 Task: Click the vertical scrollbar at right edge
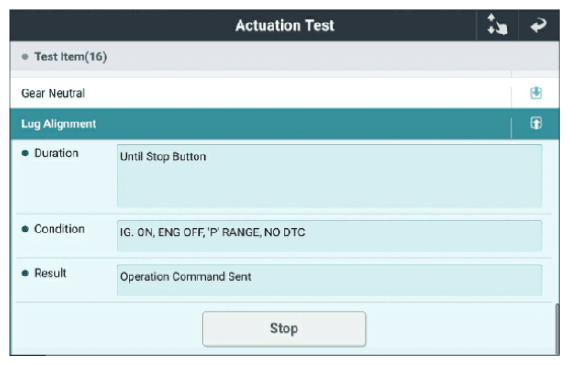click(x=557, y=329)
